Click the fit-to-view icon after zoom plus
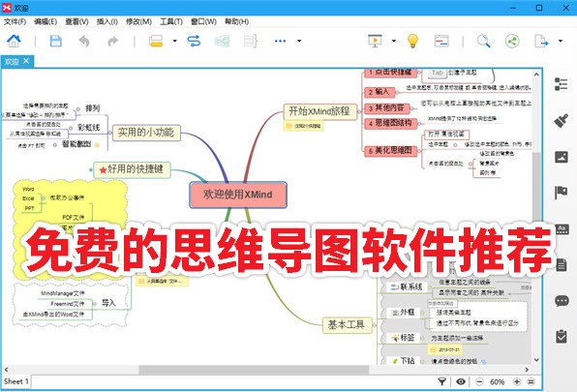The width and height of the screenshot is (577, 392). pos(531,381)
